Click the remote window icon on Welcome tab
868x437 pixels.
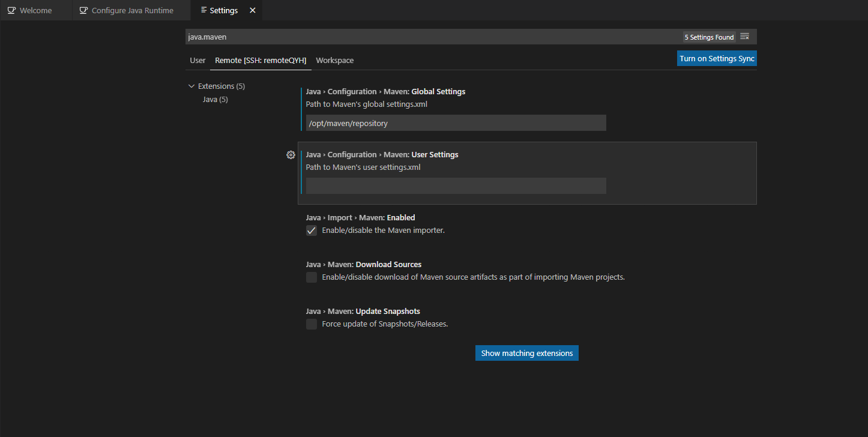12,10
